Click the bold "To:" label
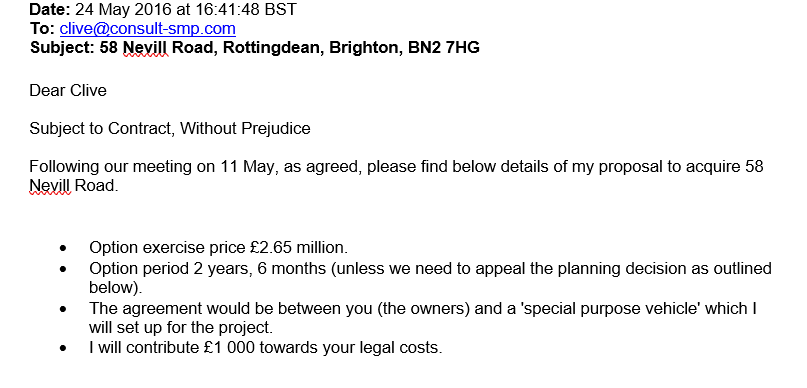The height and width of the screenshot is (388, 807). tap(42, 28)
